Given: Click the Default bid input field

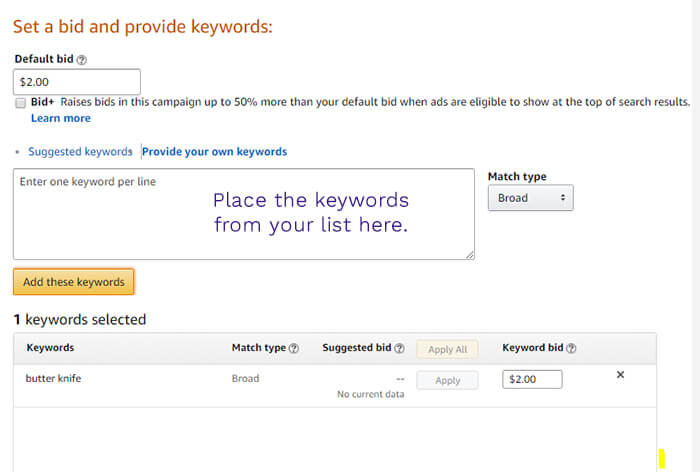Looking at the screenshot, I should (x=77, y=82).
